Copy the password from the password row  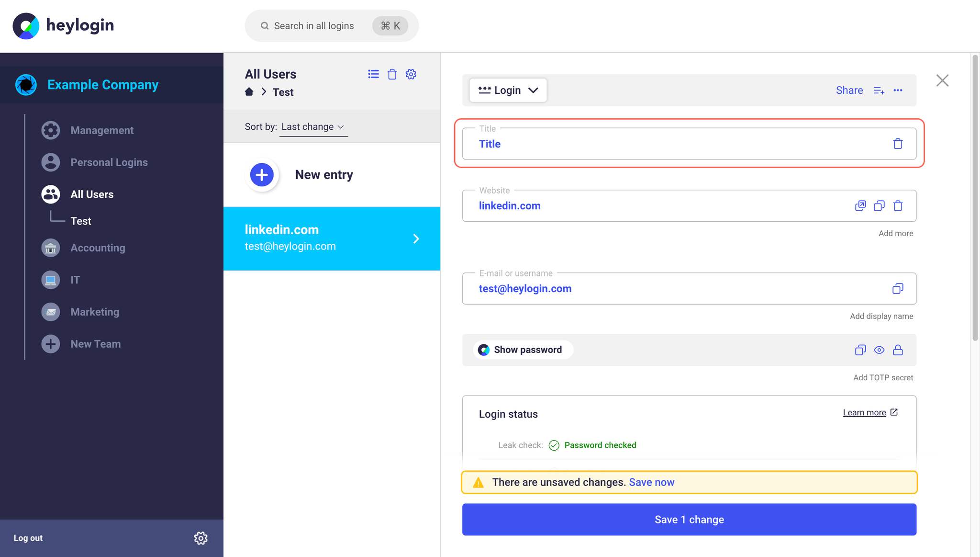(x=860, y=350)
